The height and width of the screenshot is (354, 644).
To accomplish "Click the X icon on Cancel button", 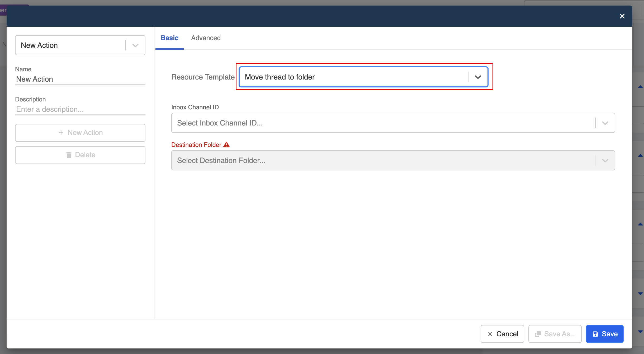I will [x=490, y=334].
